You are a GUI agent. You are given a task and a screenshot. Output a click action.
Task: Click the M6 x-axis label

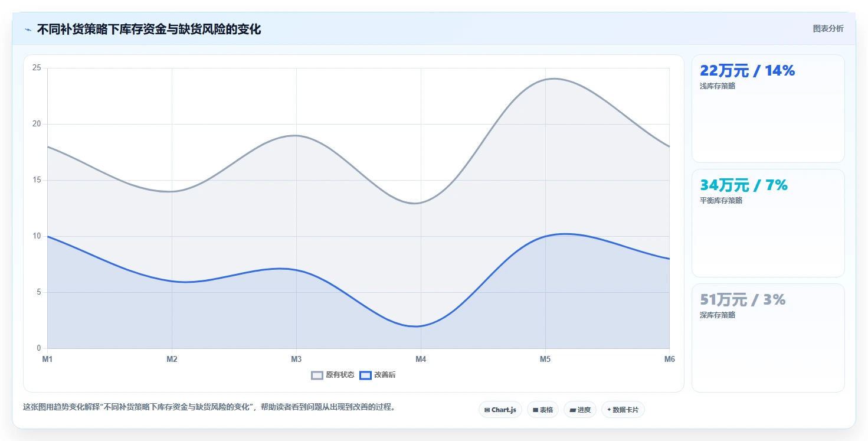[669, 359]
